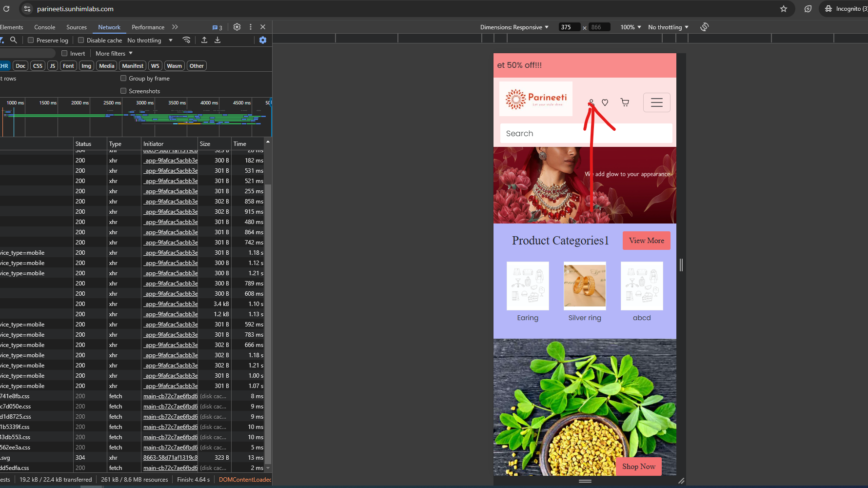Select the Network tab
868x488 pixels.
[x=109, y=27]
